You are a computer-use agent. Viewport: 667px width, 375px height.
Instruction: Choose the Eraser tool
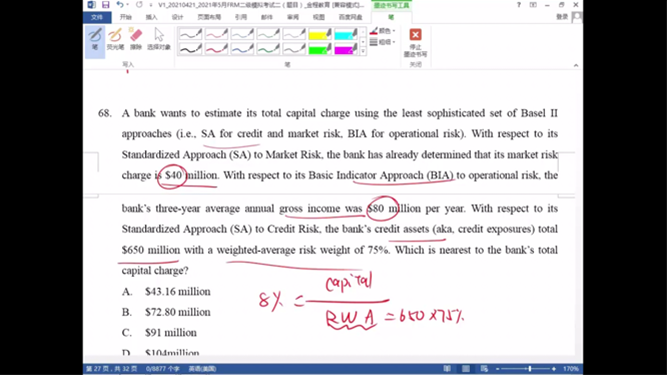pyautogui.click(x=136, y=40)
